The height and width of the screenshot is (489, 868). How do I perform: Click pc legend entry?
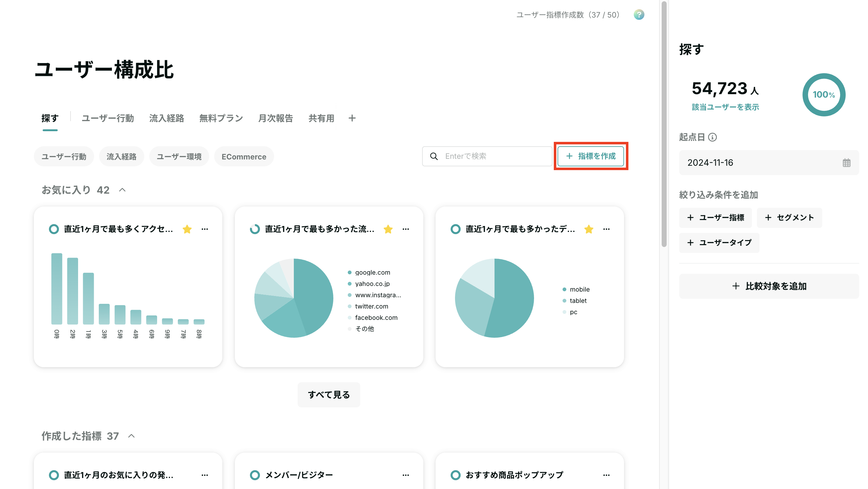pyautogui.click(x=570, y=312)
